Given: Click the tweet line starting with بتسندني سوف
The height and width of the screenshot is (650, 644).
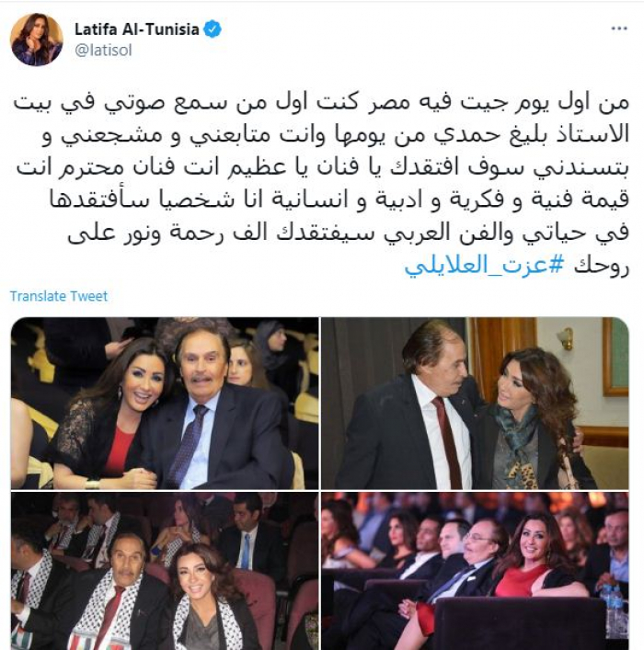Looking at the screenshot, I should 322,168.
